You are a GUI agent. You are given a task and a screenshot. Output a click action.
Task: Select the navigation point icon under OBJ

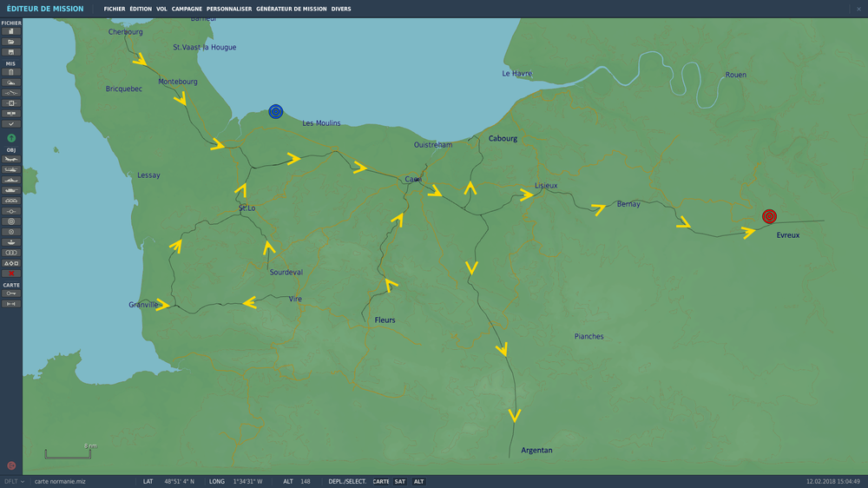[10, 211]
